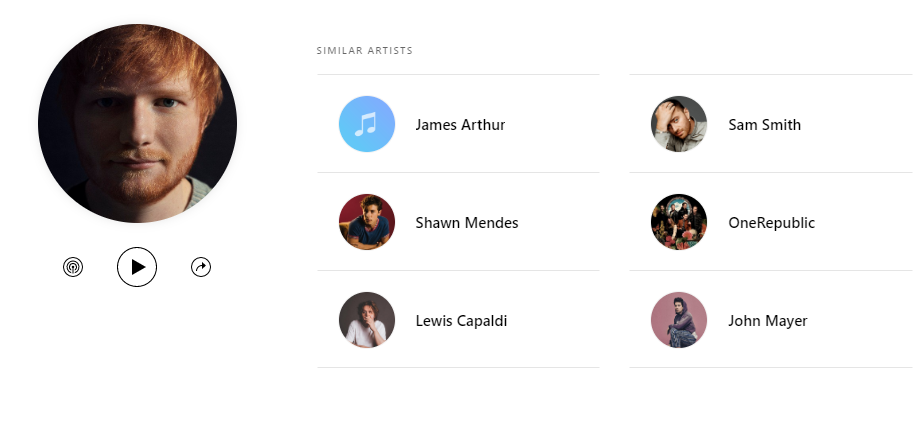Click James Arthur's music note placeholder icon
922x423 pixels.
pos(367,124)
